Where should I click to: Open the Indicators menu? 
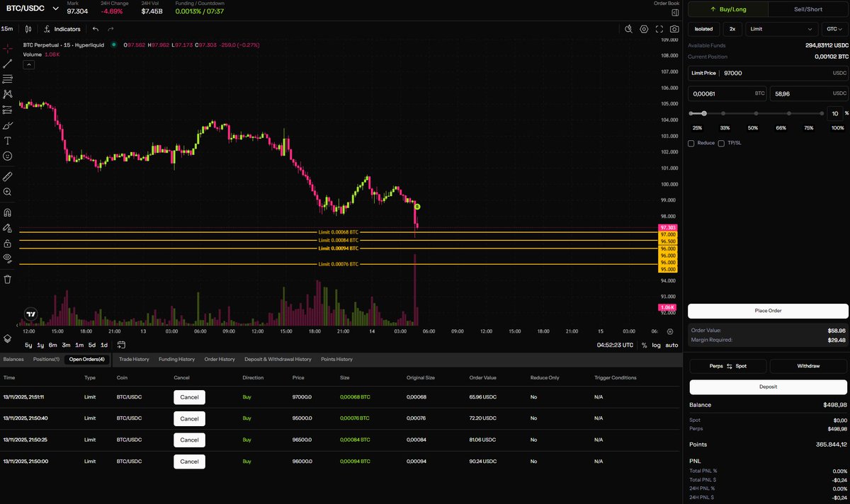click(x=62, y=29)
